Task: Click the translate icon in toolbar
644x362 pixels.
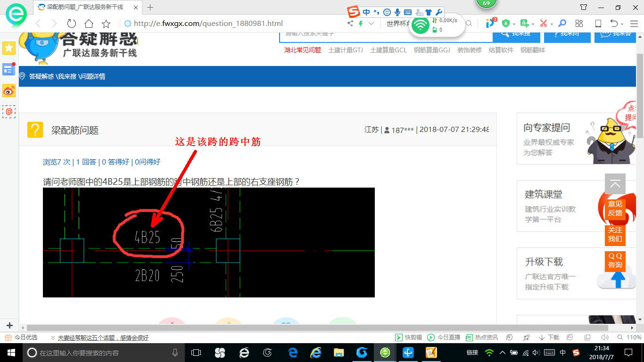Action: (x=524, y=23)
